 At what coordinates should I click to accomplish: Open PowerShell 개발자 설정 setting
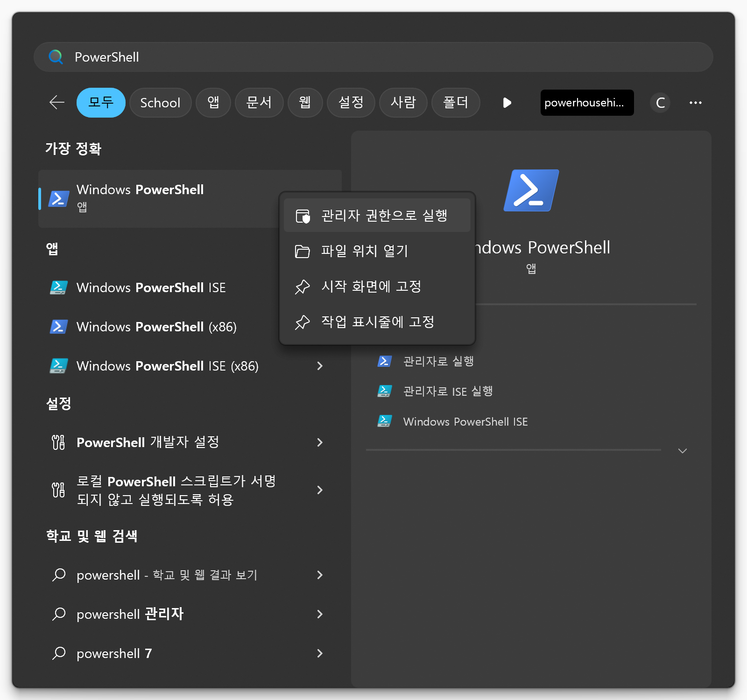coord(148,442)
